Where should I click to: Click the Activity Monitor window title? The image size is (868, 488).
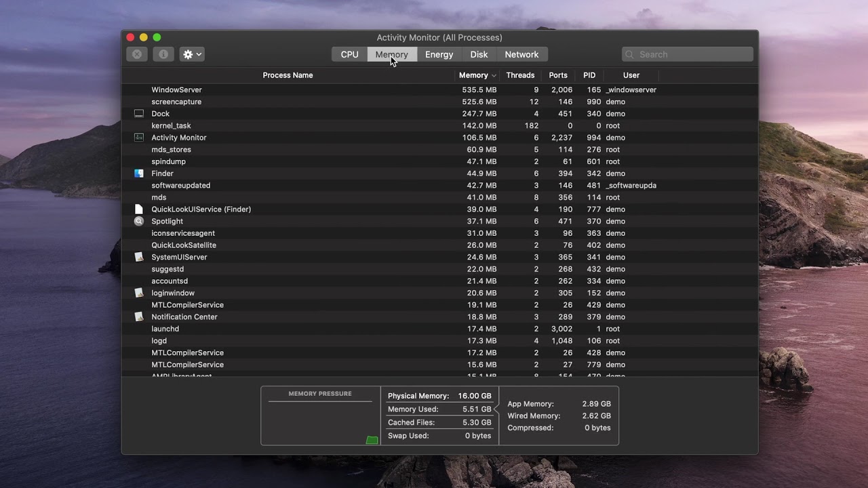click(439, 37)
